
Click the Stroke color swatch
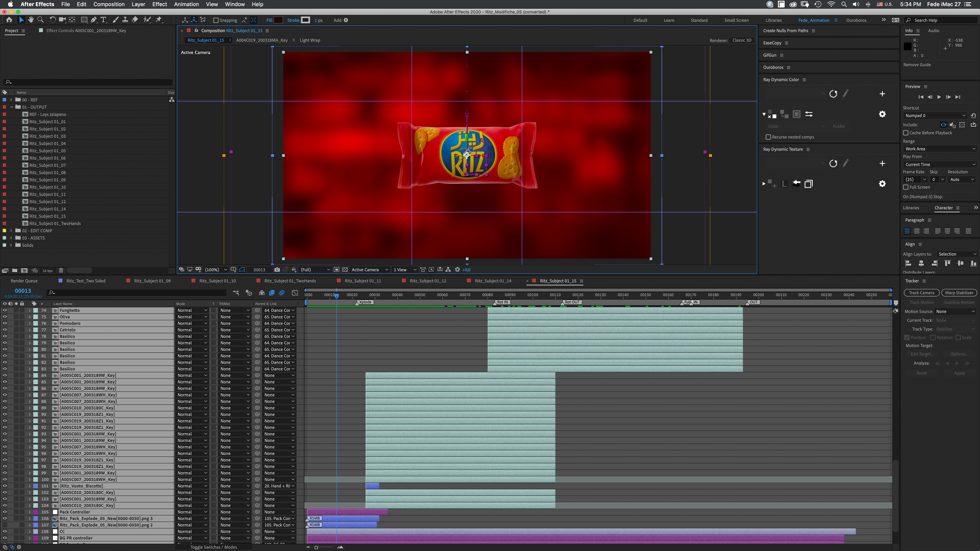point(306,20)
